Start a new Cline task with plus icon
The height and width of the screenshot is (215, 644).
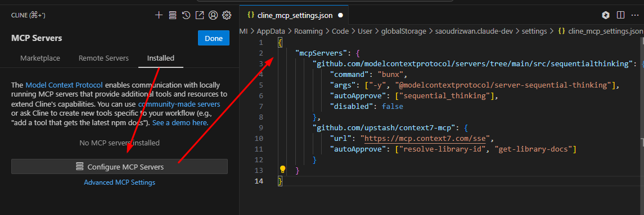(x=159, y=15)
